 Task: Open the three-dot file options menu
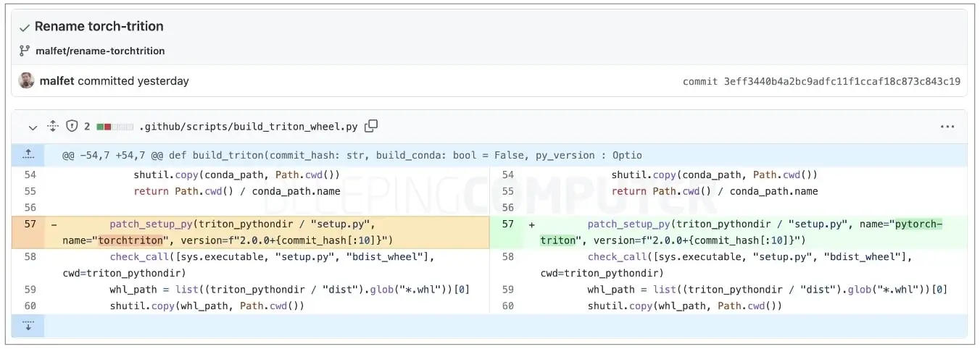click(x=947, y=127)
